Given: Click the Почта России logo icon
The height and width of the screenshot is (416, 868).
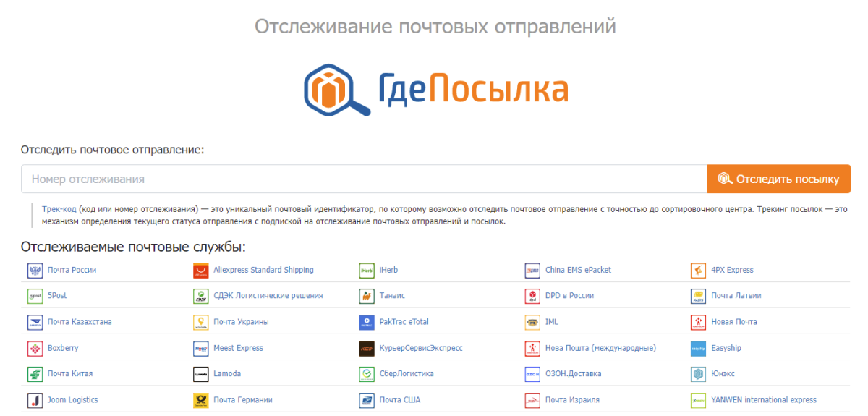Looking at the screenshot, I should 35,271.
